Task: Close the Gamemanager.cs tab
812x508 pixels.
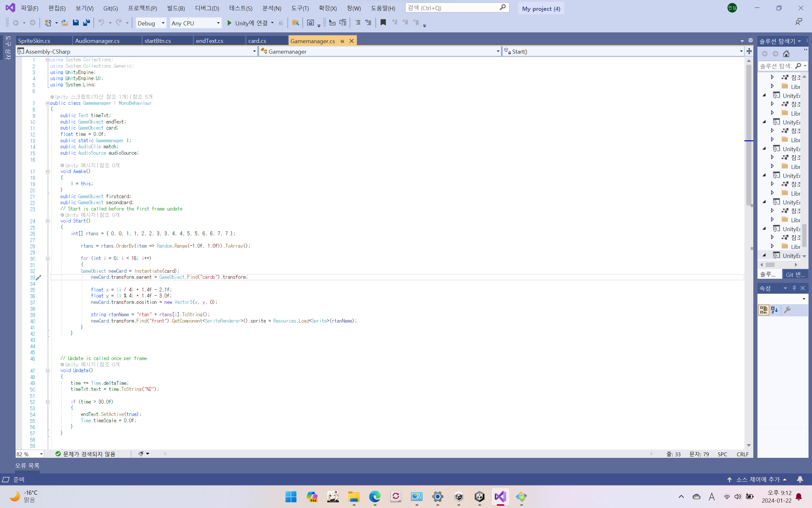Action: pos(352,41)
